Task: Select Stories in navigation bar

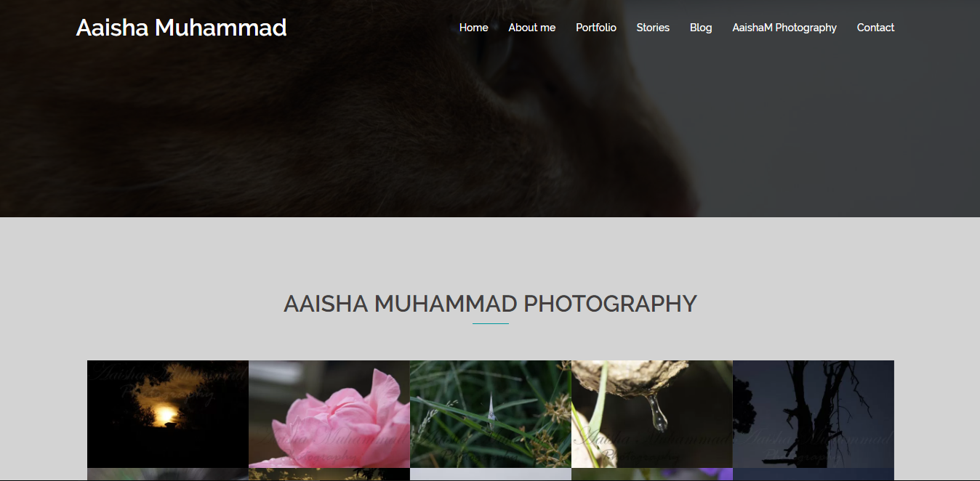Action: [x=653, y=28]
